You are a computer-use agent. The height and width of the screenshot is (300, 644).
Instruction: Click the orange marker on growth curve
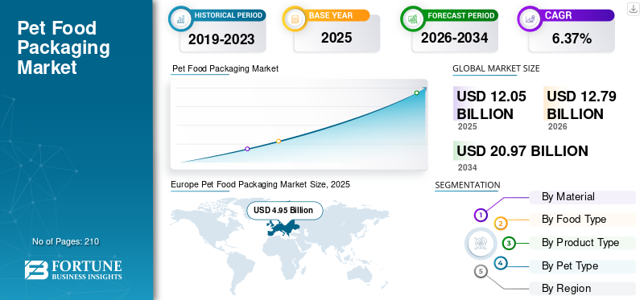279,142
